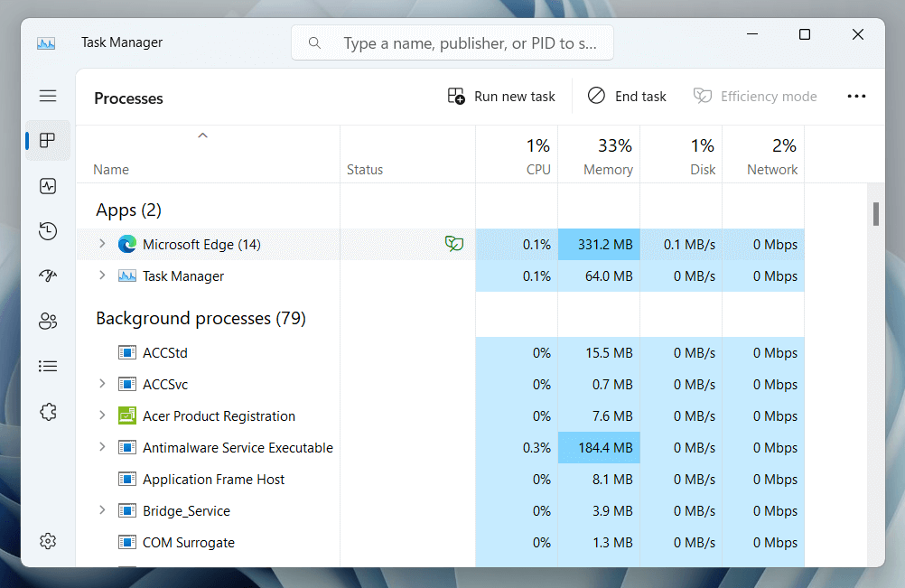905x588 pixels.
Task: Select the COM Surrogate process row
Action: click(188, 543)
